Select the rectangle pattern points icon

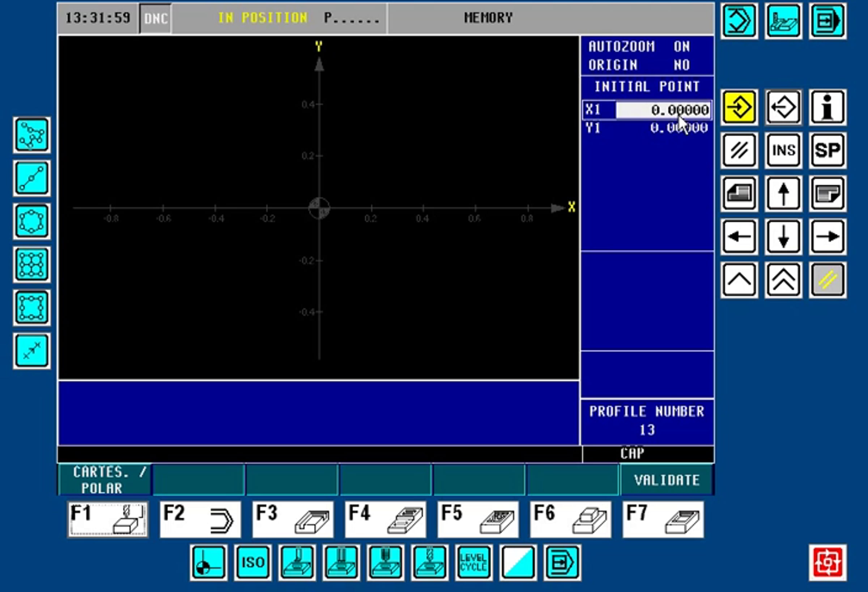[32, 307]
